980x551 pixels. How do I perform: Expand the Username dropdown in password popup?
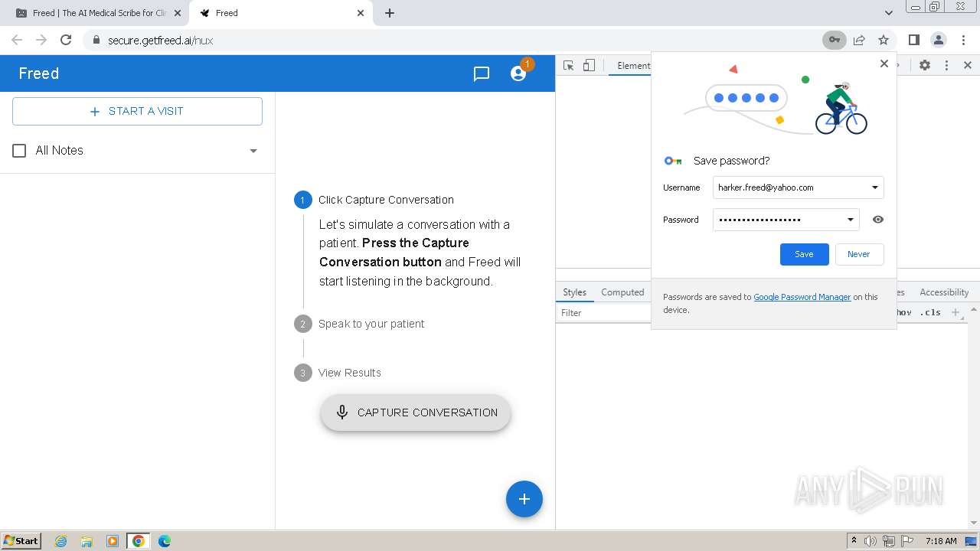(x=875, y=187)
